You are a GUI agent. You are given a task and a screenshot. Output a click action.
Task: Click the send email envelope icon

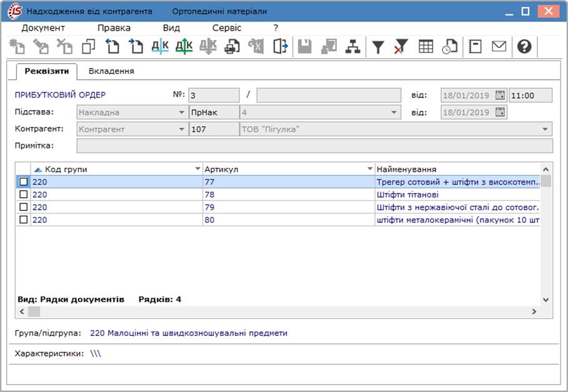coord(499,46)
